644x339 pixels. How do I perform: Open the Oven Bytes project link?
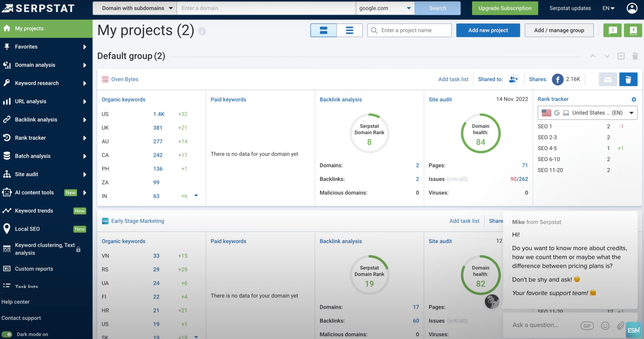125,79
